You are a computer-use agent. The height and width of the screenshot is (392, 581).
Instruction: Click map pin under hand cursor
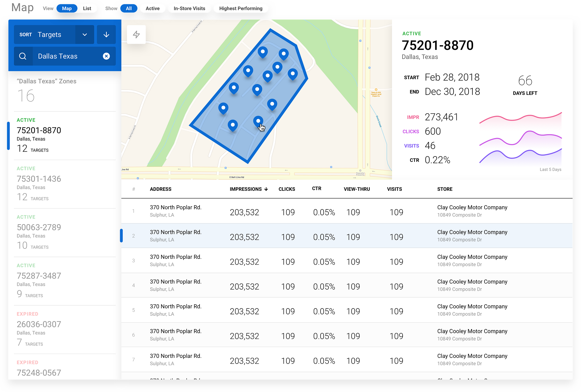(258, 121)
